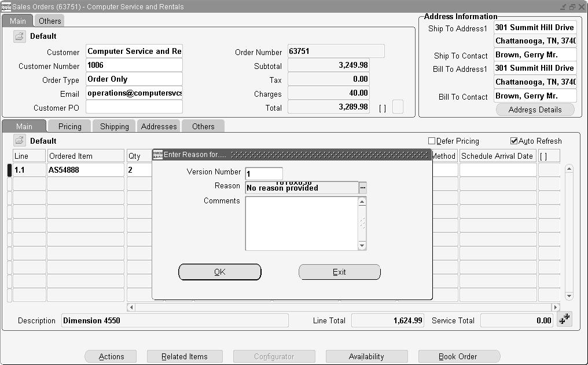The image size is (588, 365).
Task: Click the Ordered Item column header
Action: [x=86, y=156]
